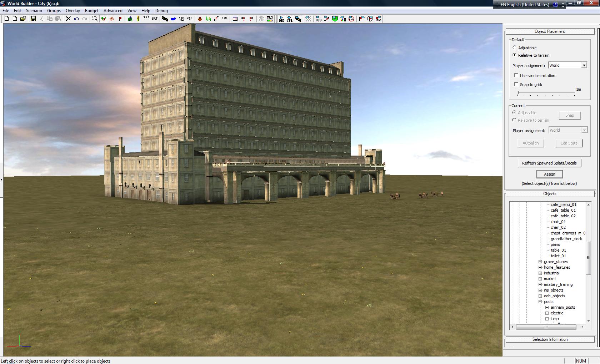The image size is (600, 364).
Task: Undo the last action in the toolbar
Action: click(x=76, y=19)
